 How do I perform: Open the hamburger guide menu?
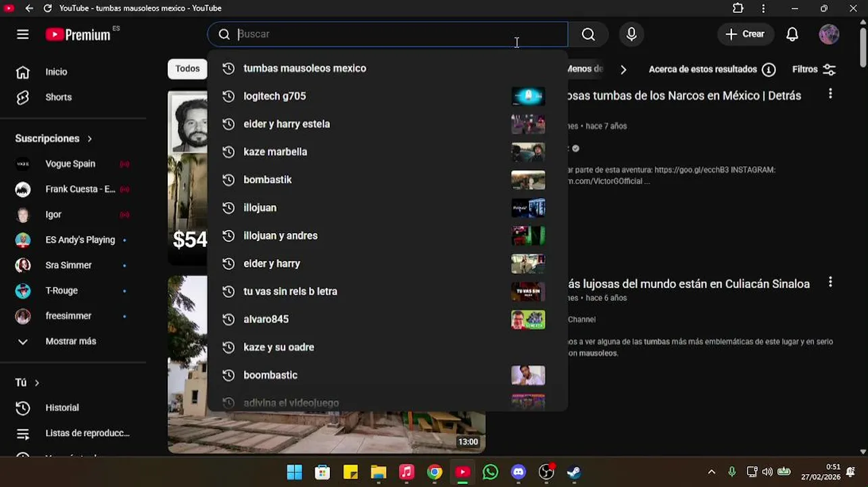coord(23,34)
